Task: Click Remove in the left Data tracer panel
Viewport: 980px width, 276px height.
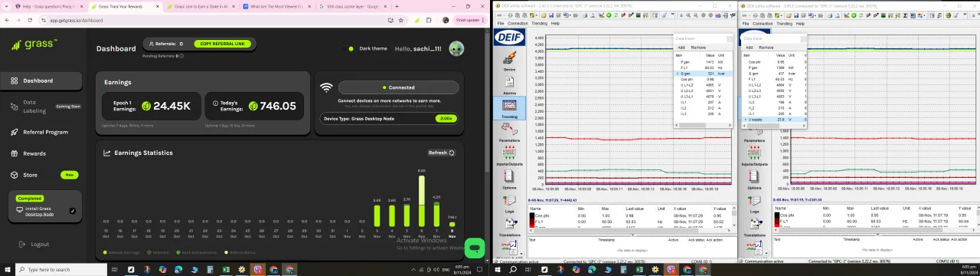Action: coord(699,48)
